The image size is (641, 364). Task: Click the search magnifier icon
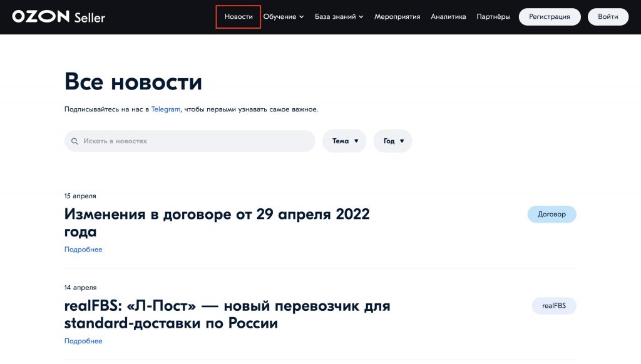tap(74, 141)
